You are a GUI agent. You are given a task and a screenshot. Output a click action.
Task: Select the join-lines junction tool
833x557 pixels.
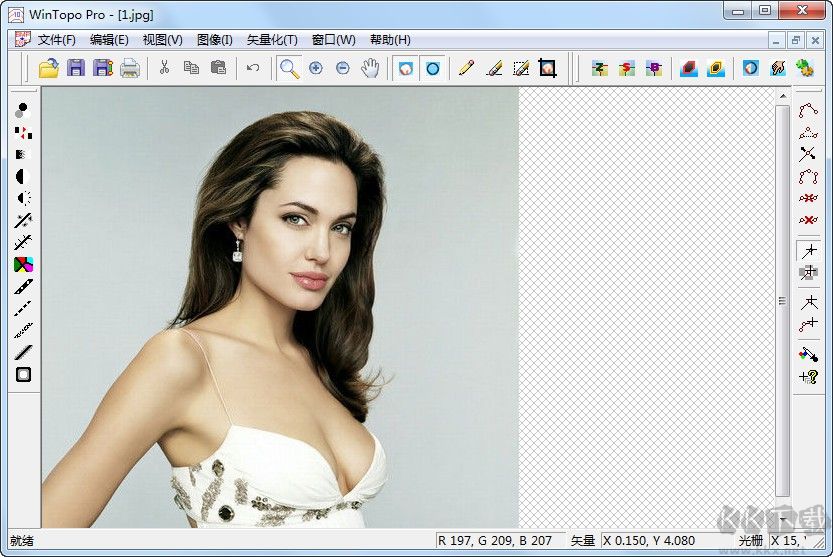pyautogui.click(x=809, y=302)
